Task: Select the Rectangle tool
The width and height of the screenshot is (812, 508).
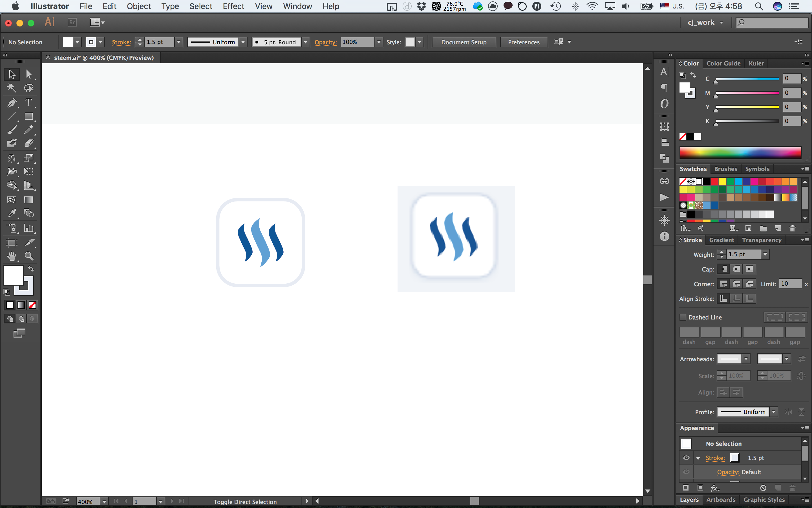Action: pos(29,116)
